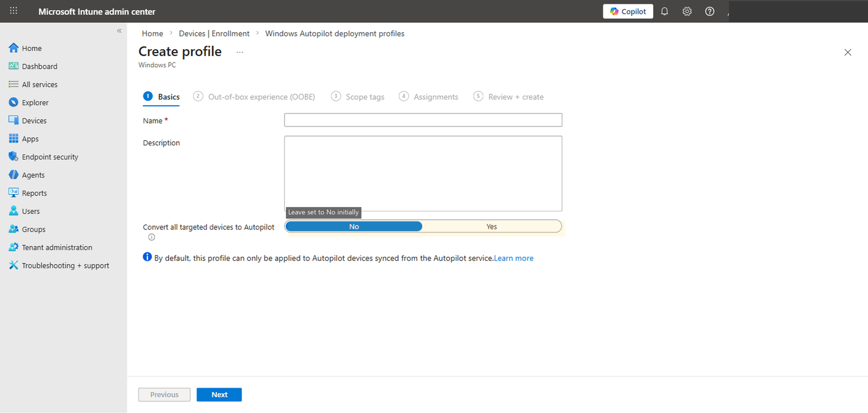Click inside the Name input field
Screen dimensions: 868x413
coord(423,119)
